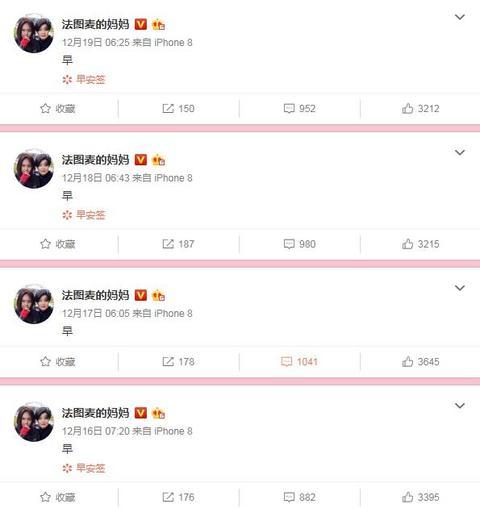Favorite the December 19 post using the star
480x508 pixels.
[57, 108]
